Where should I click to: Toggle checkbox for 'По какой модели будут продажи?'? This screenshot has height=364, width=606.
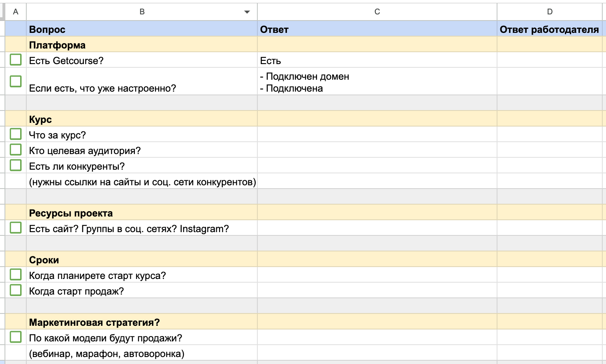point(16,337)
